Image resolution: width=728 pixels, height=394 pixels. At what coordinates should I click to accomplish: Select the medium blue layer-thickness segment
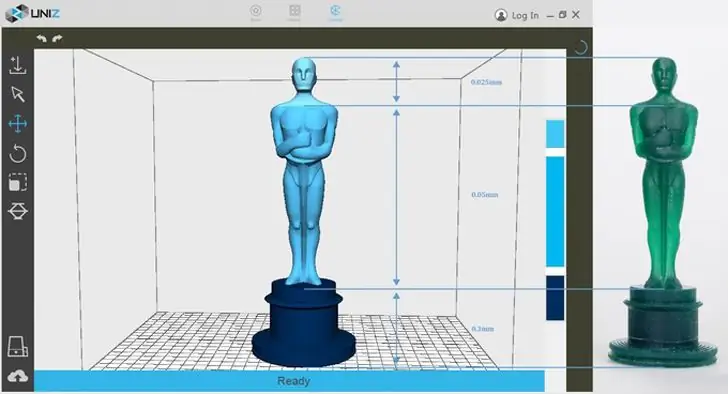pos(555,212)
